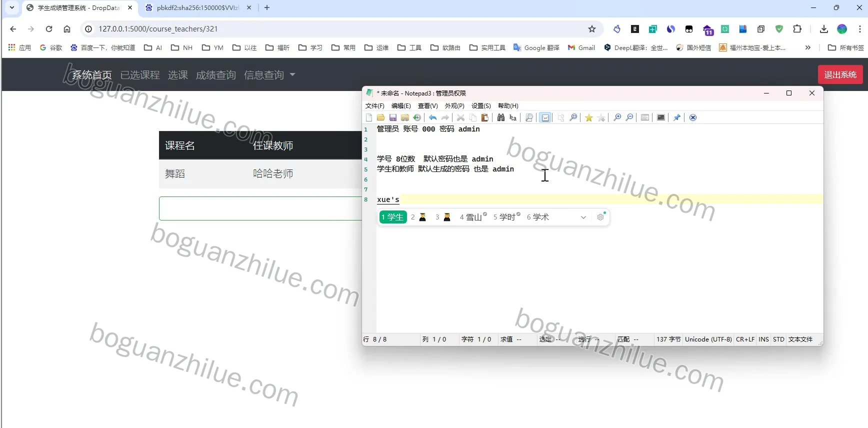Open the 成绩查询 navigation link
This screenshot has height=428, width=868.
point(216,75)
